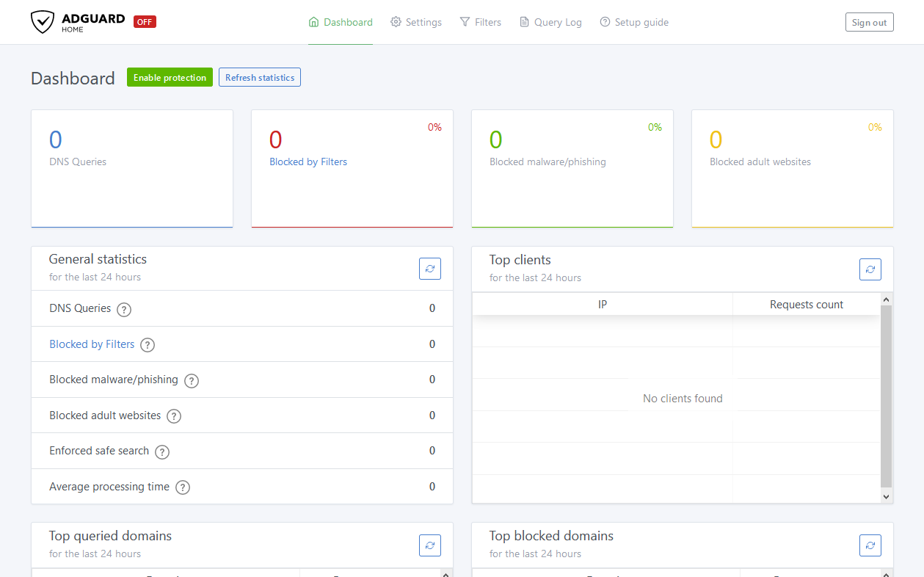Open Blocked by Filters link in General statistics
The height and width of the screenshot is (577, 924).
(x=92, y=344)
